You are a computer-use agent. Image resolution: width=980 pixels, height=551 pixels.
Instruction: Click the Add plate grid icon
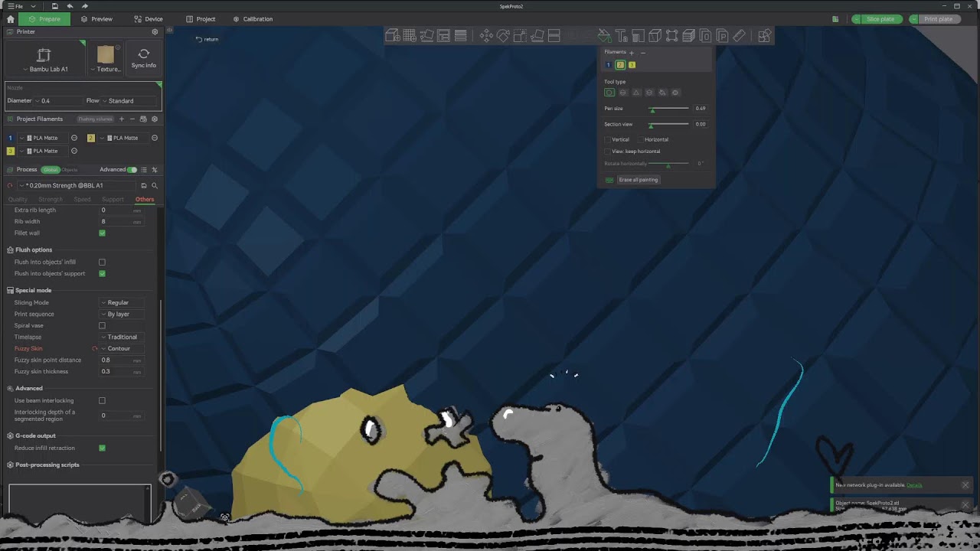pyautogui.click(x=410, y=35)
